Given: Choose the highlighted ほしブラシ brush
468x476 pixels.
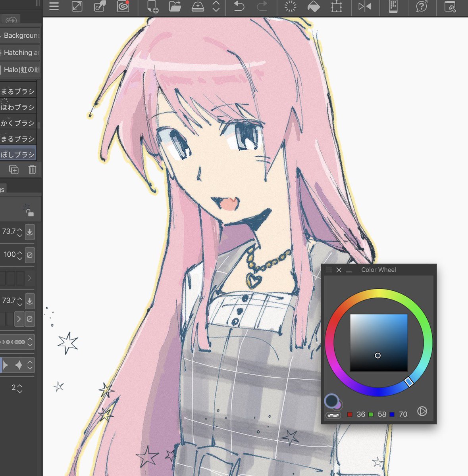Looking at the screenshot, I should coord(18,154).
